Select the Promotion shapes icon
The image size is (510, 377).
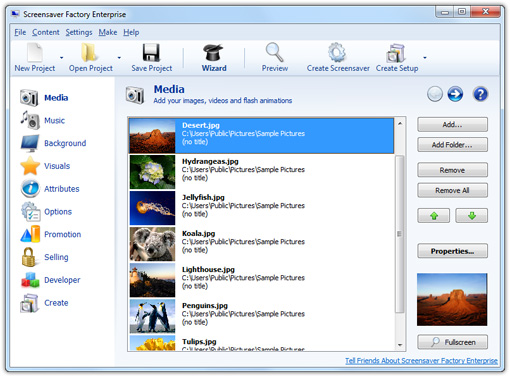click(30, 234)
